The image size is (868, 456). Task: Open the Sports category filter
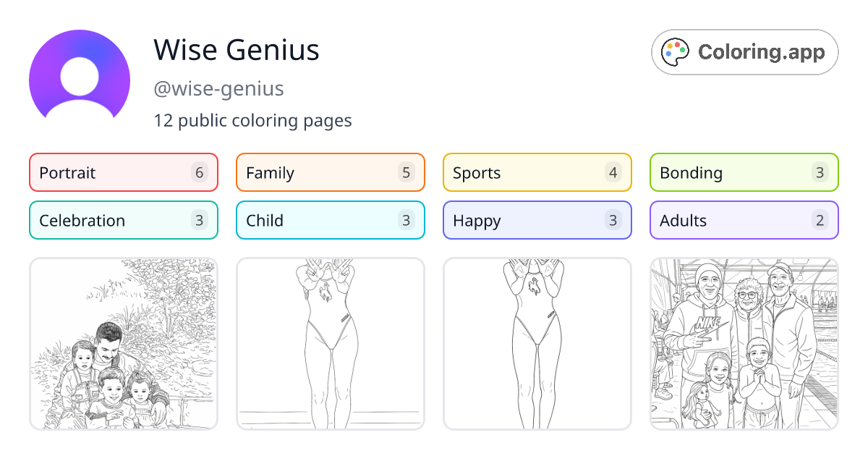(x=537, y=172)
